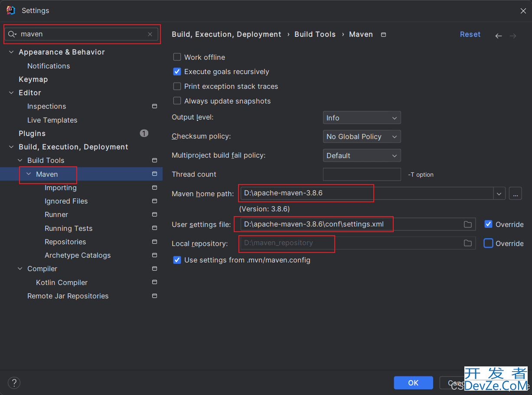Check Always update snapshots

[x=177, y=101]
